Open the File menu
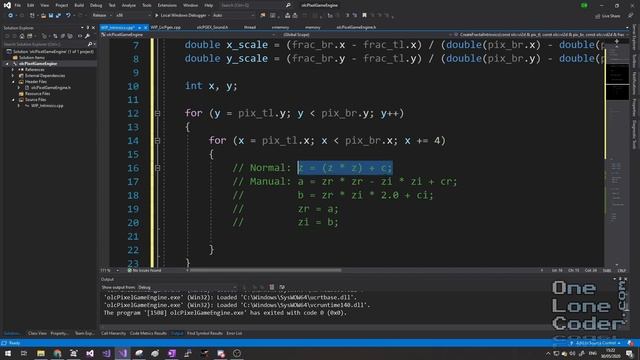 (18, 5)
